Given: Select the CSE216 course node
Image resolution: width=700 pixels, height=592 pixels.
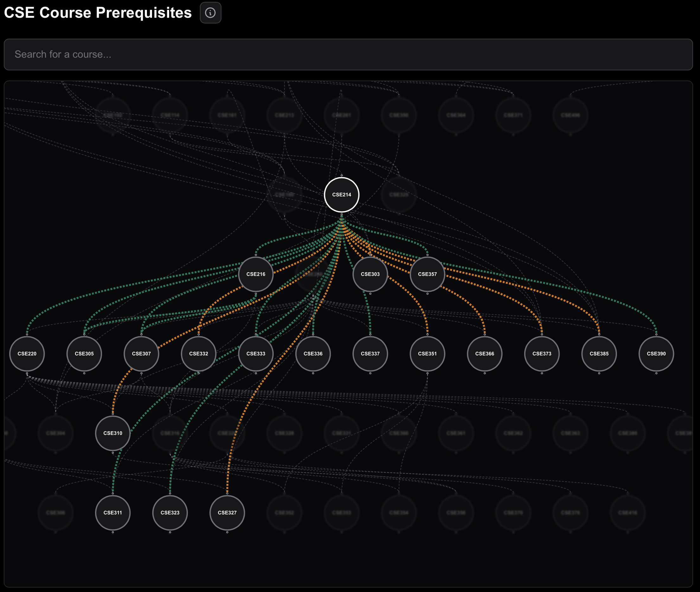Looking at the screenshot, I should pyautogui.click(x=256, y=274).
